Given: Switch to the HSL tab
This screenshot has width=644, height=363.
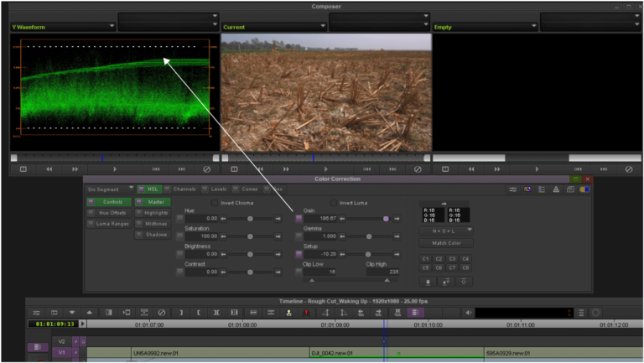Looking at the screenshot, I should coord(148,189).
